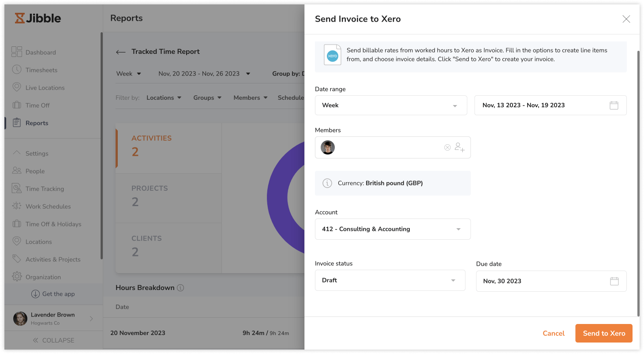Click the Xero app icon in the dialog
This screenshot has width=644, height=354.
332,55
